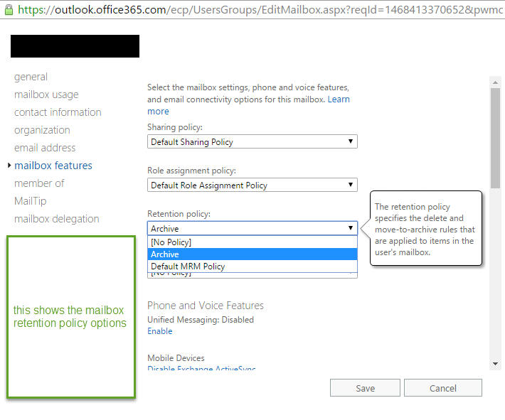
Task: Switch to the contact information section
Action: pyautogui.click(x=58, y=112)
